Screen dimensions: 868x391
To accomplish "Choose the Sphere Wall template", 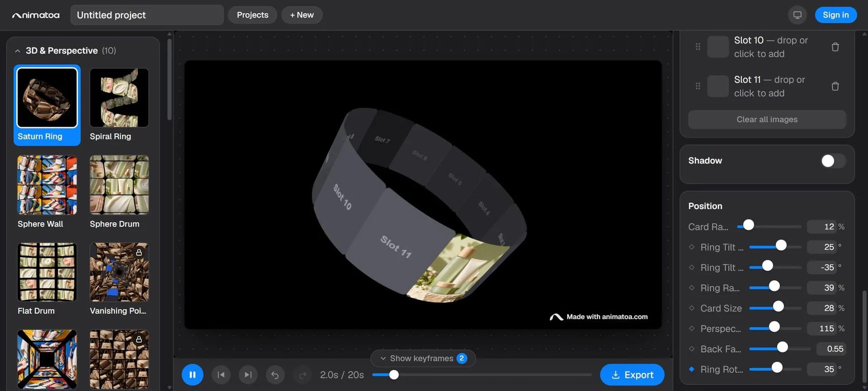I will pyautogui.click(x=47, y=192).
